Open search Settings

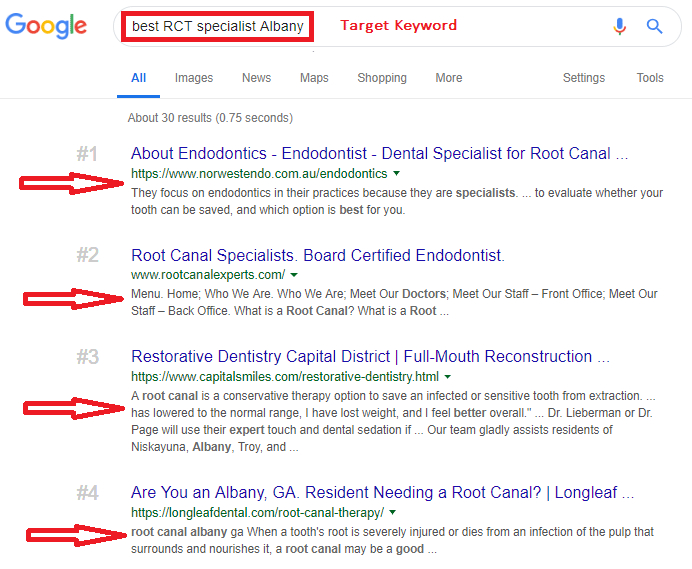click(584, 78)
